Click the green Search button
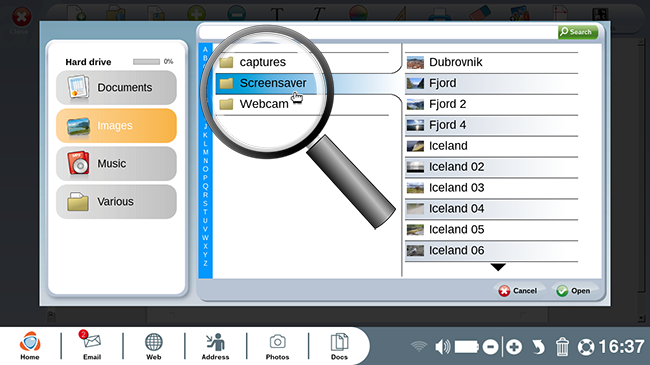The height and width of the screenshot is (365, 650). point(577,32)
